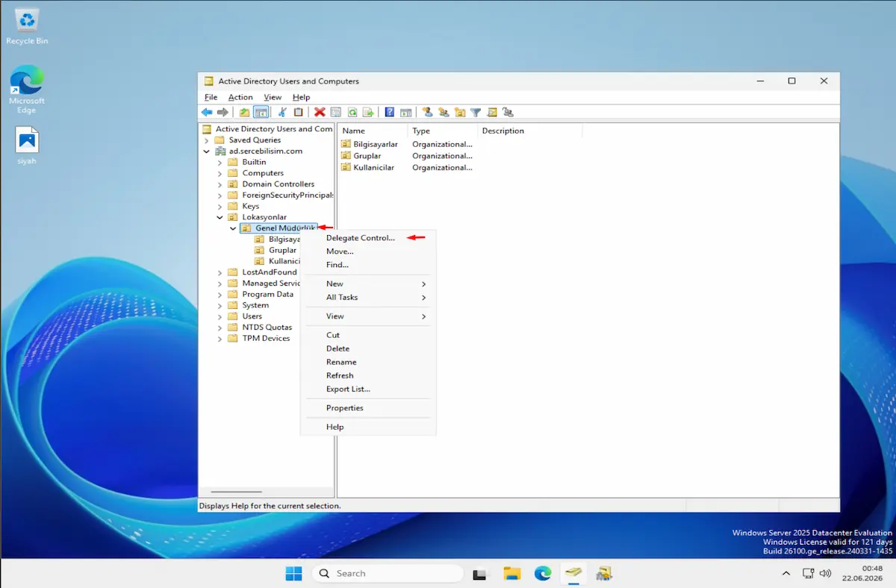Image resolution: width=896 pixels, height=588 pixels.
Task: Click the Description column header
Action: pos(529,131)
